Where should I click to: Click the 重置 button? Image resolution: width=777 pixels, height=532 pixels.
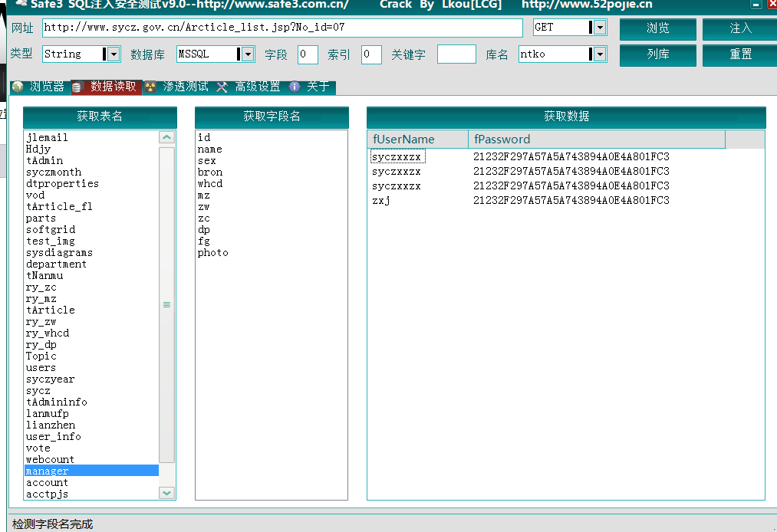(x=740, y=54)
